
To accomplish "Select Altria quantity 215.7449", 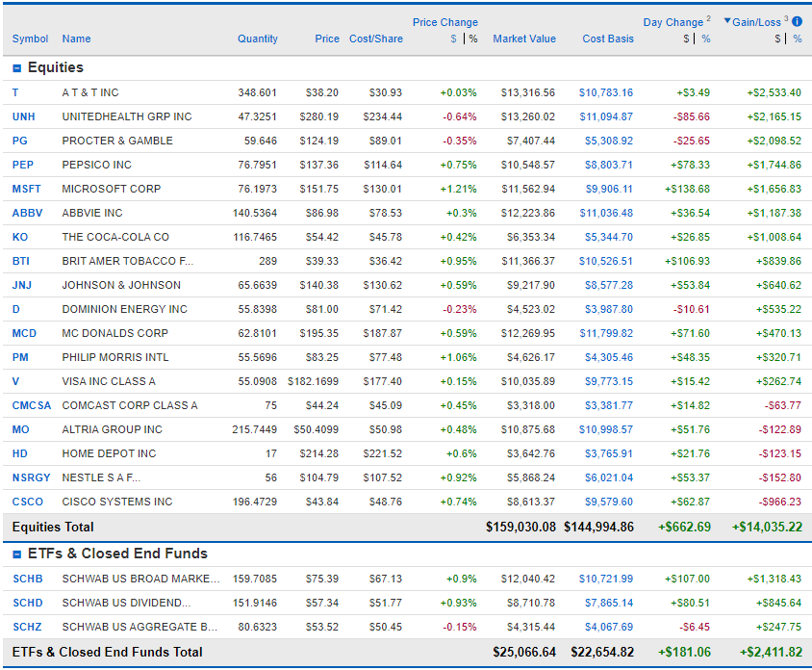I will pyautogui.click(x=254, y=430).
